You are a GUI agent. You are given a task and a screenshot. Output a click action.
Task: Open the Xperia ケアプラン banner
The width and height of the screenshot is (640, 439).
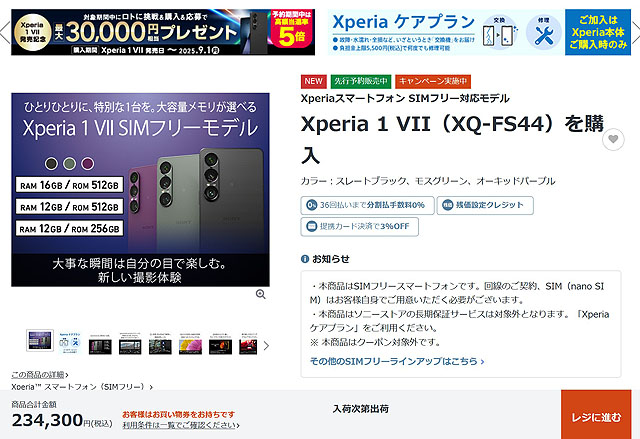pos(480,32)
